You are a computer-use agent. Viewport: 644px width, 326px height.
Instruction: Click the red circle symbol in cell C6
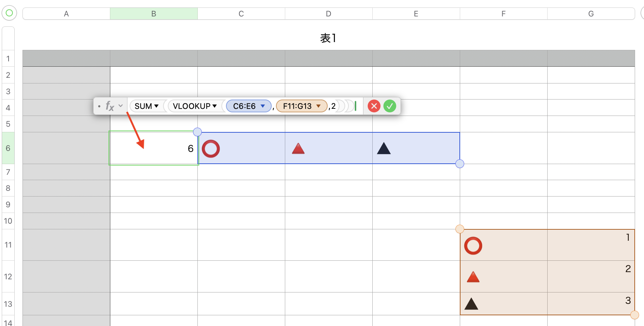(x=211, y=149)
